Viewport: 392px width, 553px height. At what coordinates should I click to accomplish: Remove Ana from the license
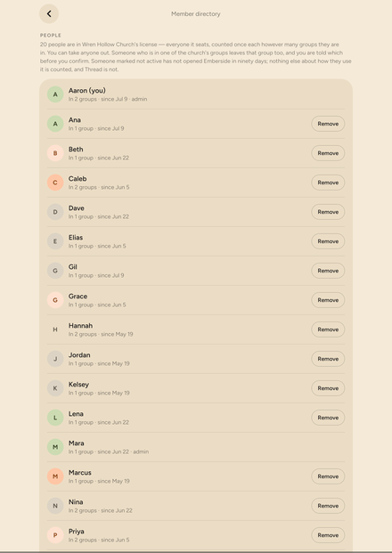point(328,124)
